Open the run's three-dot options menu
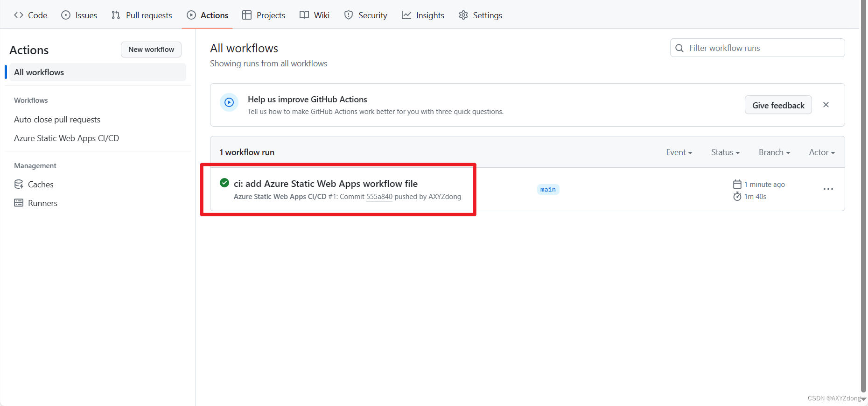The image size is (868, 406). [828, 189]
